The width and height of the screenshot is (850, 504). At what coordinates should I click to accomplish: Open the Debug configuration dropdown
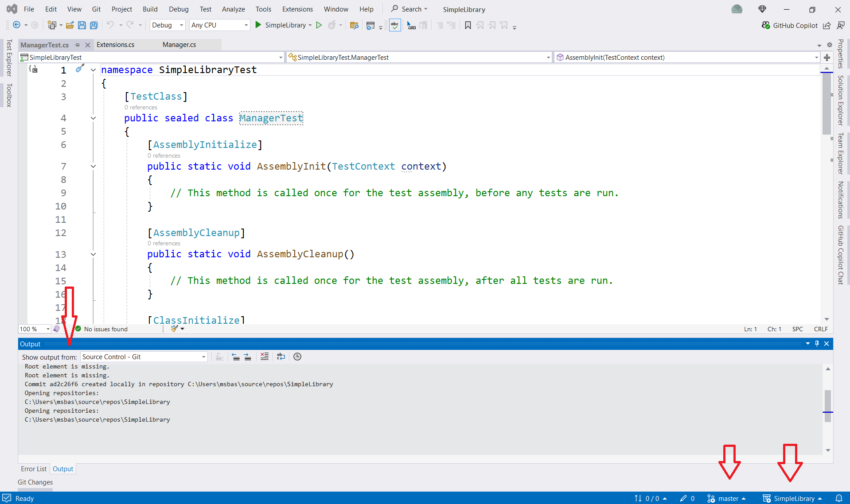click(x=168, y=25)
